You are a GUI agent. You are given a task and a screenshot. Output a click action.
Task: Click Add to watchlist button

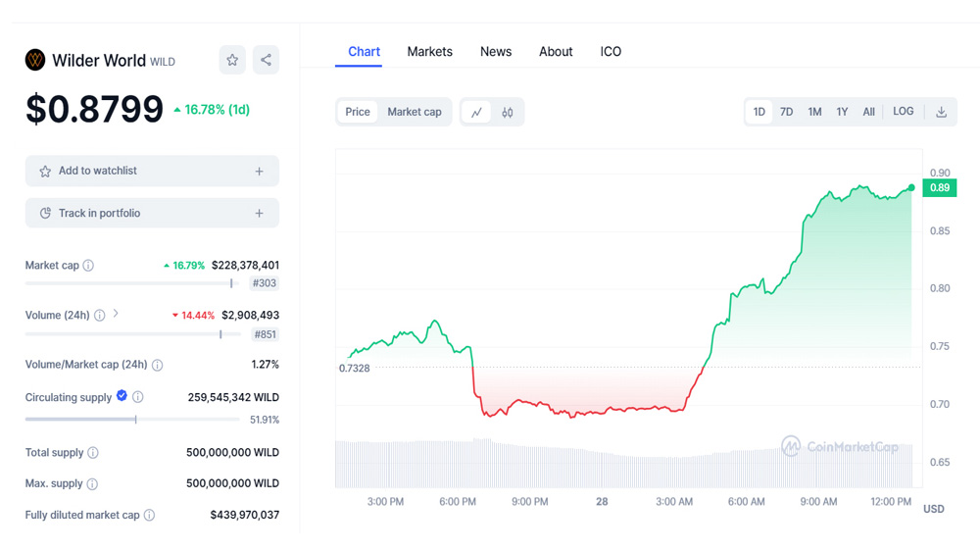click(152, 171)
